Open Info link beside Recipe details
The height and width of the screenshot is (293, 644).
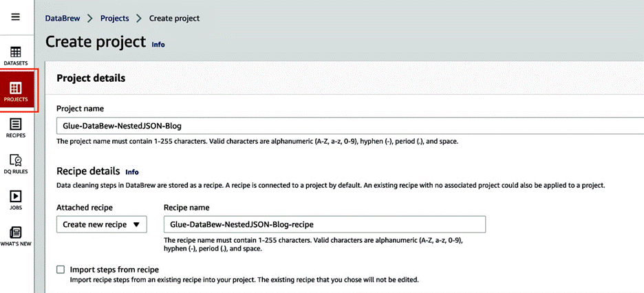(x=132, y=172)
